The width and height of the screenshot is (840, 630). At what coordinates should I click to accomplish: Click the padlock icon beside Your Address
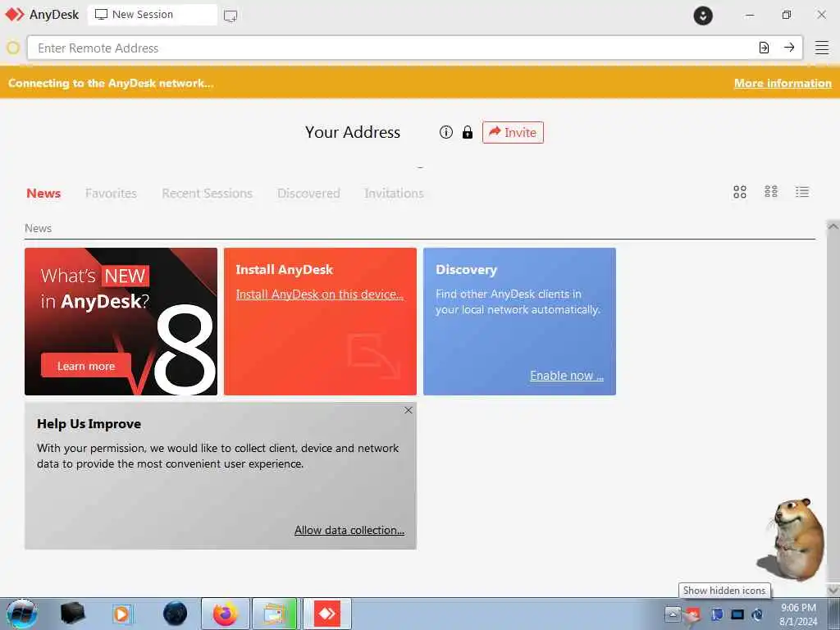click(468, 132)
